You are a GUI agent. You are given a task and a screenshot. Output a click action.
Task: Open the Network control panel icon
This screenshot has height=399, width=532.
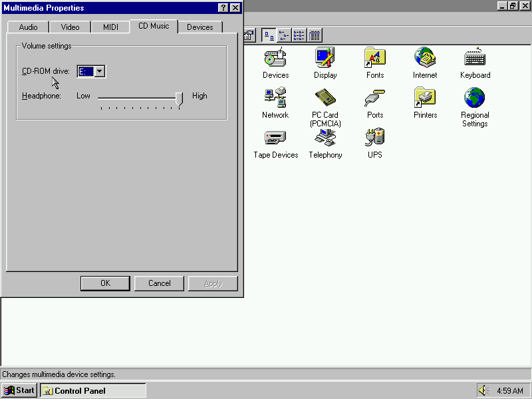(x=275, y=98)
